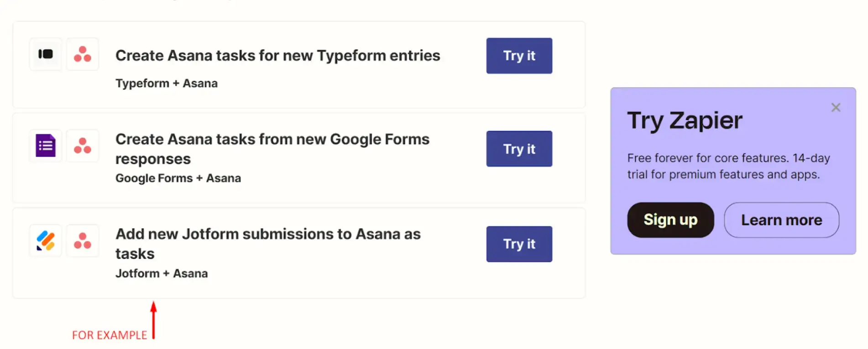
Task: Open the Typeform entries template title link
Action: [x=277, y=55]
